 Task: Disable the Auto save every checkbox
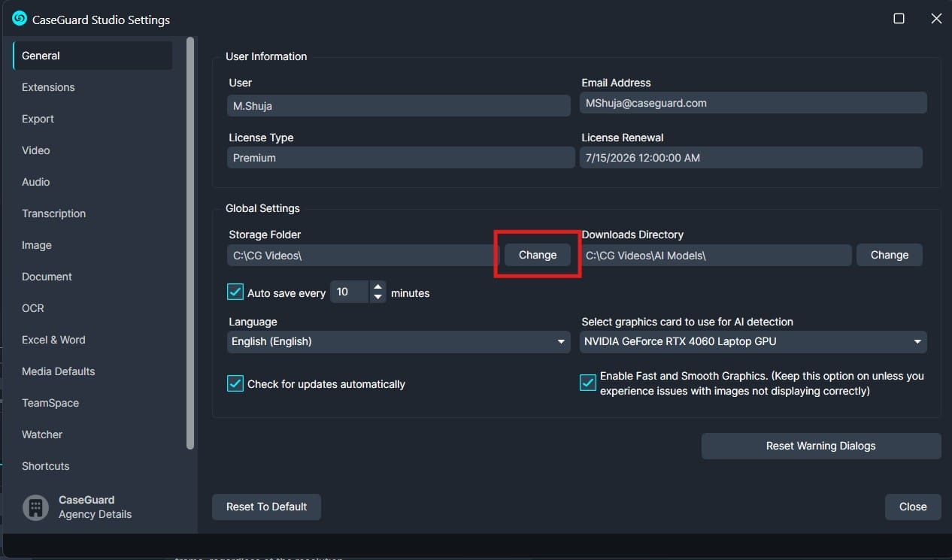(235, 292)
